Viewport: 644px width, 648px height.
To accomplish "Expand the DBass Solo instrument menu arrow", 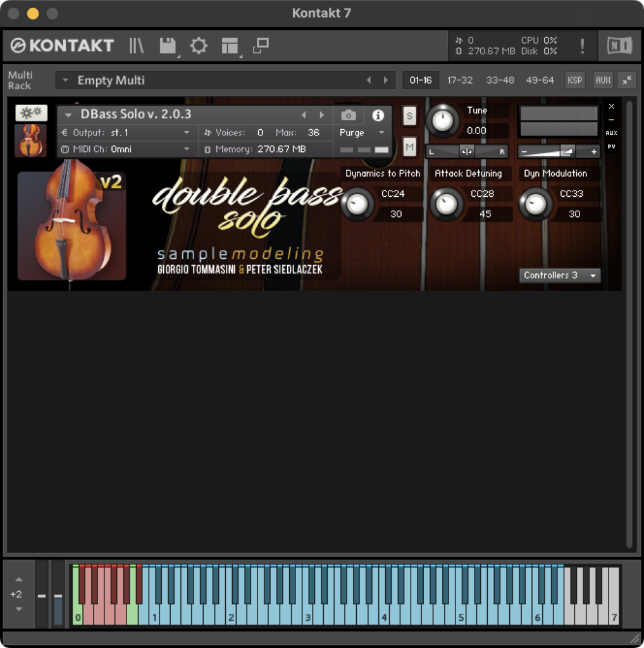I will coord(68,115).
